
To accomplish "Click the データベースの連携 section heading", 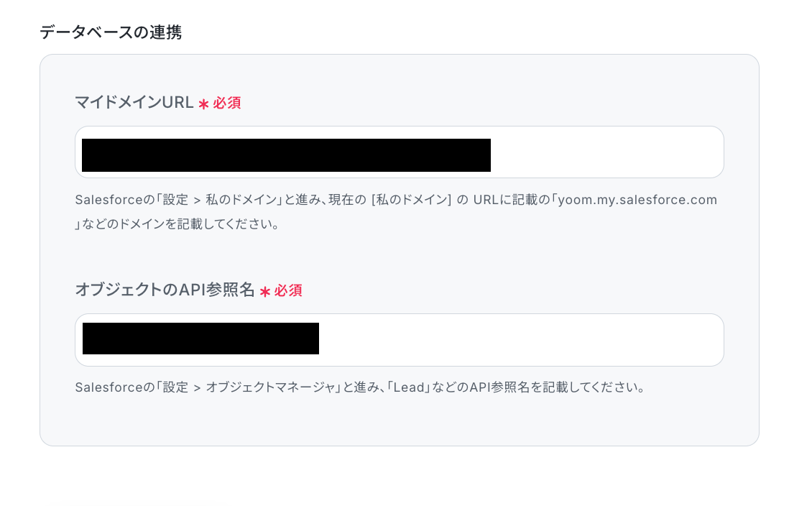I will [111, 32].
